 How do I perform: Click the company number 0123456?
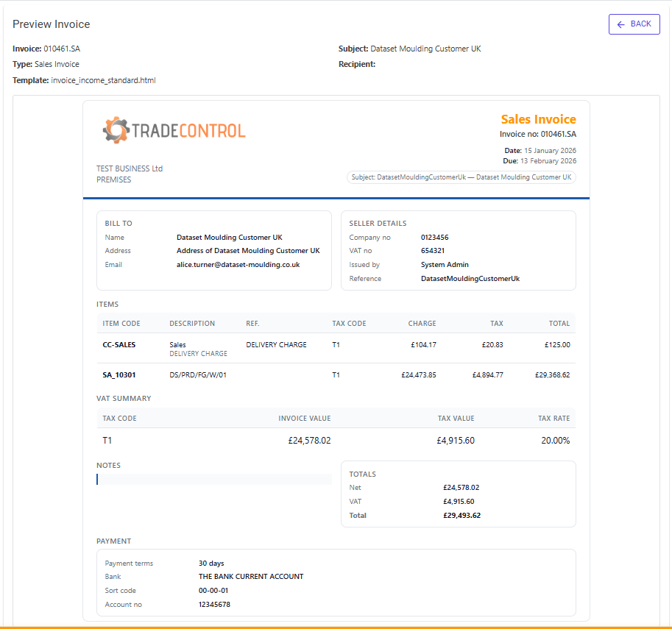[434, 238]
